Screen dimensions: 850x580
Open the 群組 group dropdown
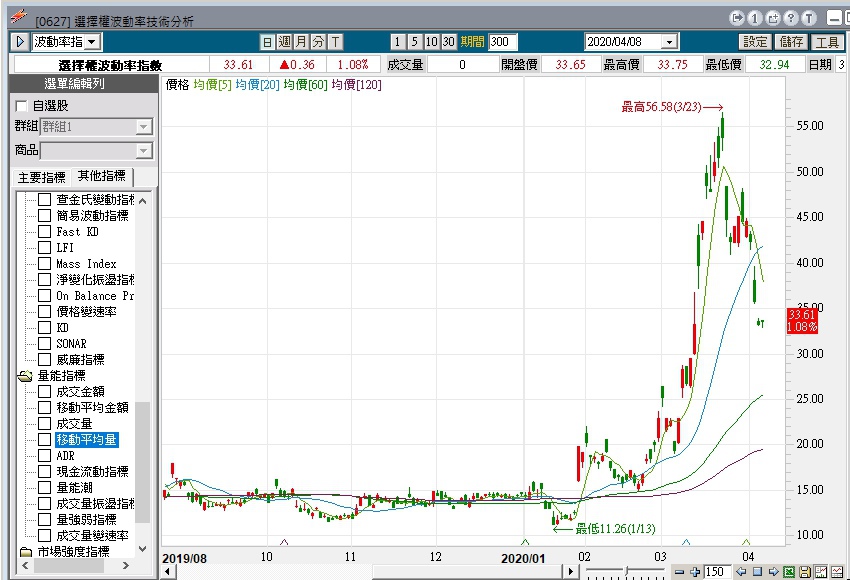coord(144,127)
